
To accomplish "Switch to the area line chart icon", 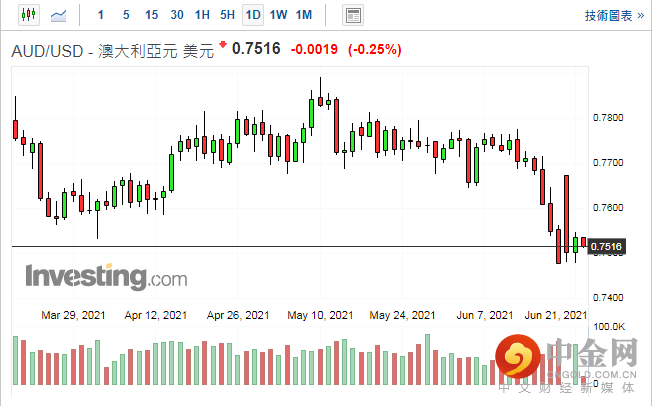I will [x=59, y=15].
